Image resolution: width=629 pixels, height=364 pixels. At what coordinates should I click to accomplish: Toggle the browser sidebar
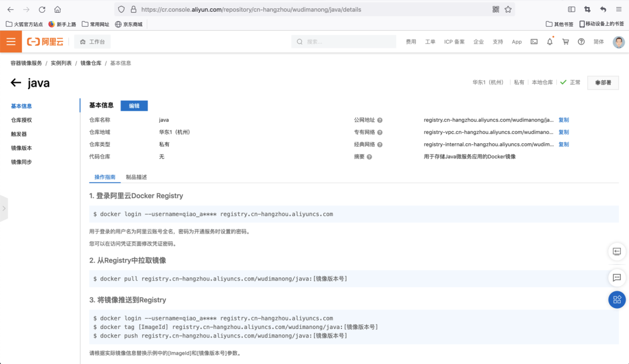point(572,9)
